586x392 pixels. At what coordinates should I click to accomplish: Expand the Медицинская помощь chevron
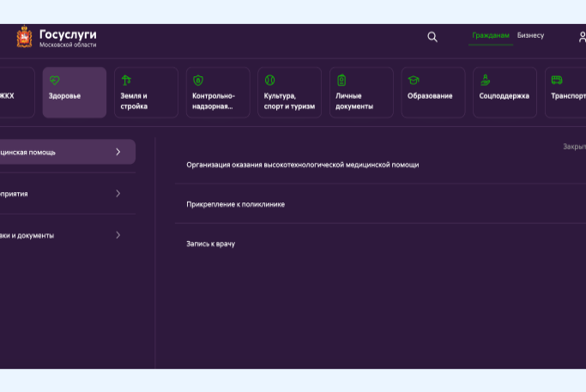118,152
